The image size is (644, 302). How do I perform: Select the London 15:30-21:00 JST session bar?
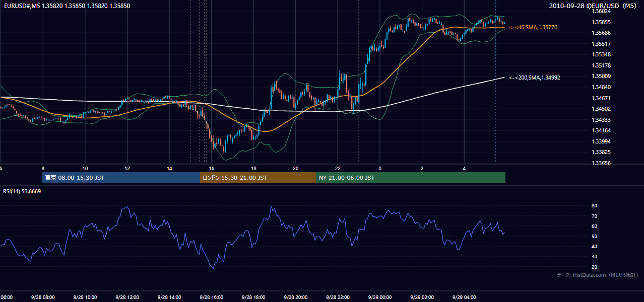[x=258, y=178]
